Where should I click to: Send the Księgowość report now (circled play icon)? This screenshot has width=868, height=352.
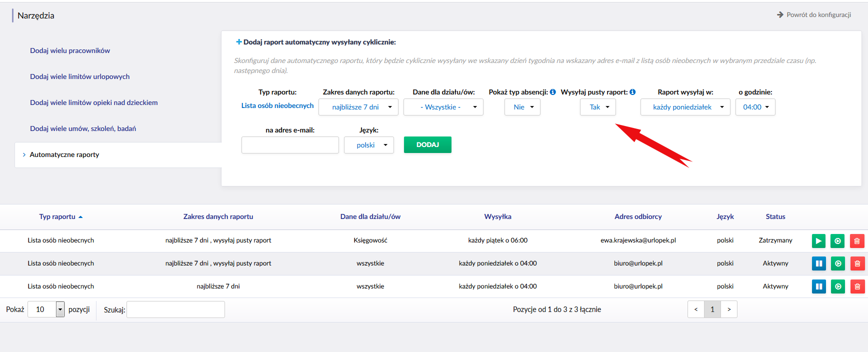point(837,241)
